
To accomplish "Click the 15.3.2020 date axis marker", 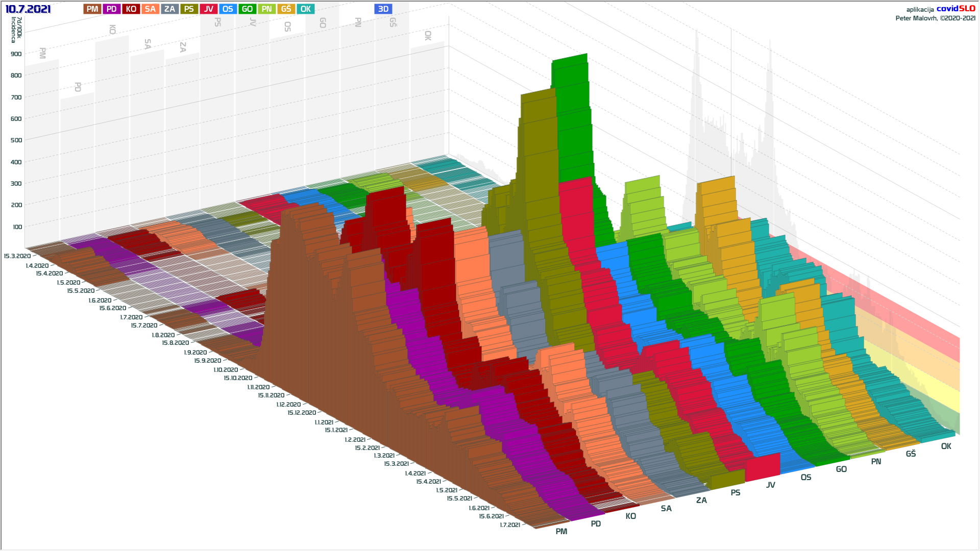I will pos(17,256).
